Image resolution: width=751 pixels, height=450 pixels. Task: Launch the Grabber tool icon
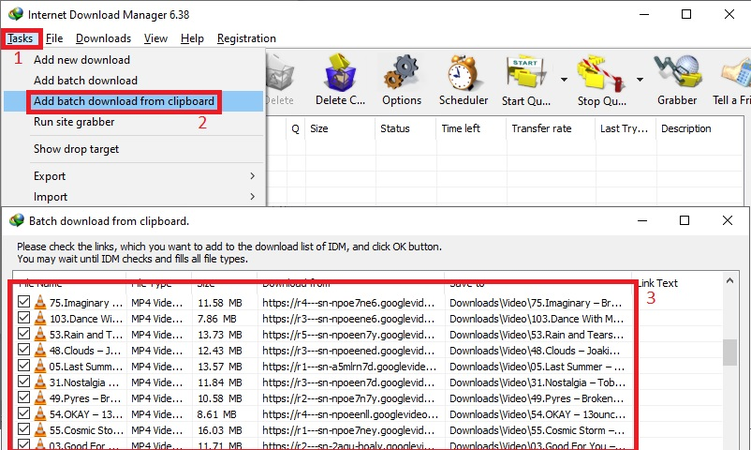[676, 74]
